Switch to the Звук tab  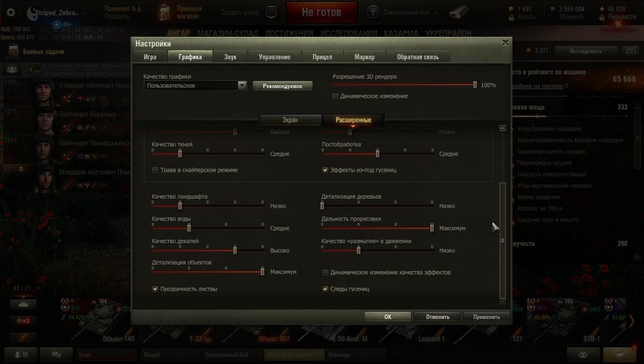click(x=230, y=57)
